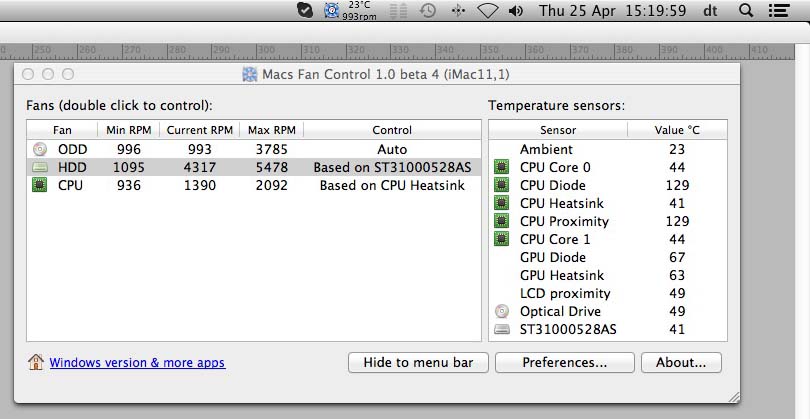Click the CPU Core 1 chip icon
Image resolution: width=810 pixels, height=419 pixels.
pos(501,239)
